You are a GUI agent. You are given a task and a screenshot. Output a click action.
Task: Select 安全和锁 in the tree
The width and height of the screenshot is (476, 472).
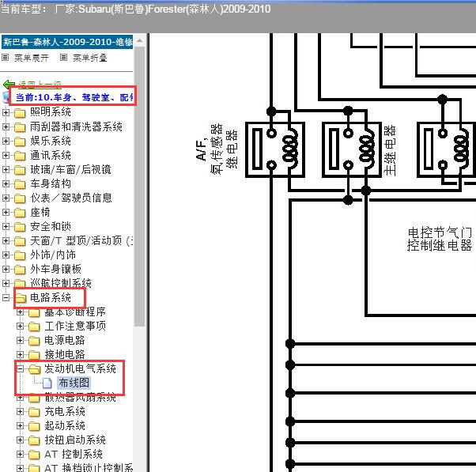[x=51, y=226]
